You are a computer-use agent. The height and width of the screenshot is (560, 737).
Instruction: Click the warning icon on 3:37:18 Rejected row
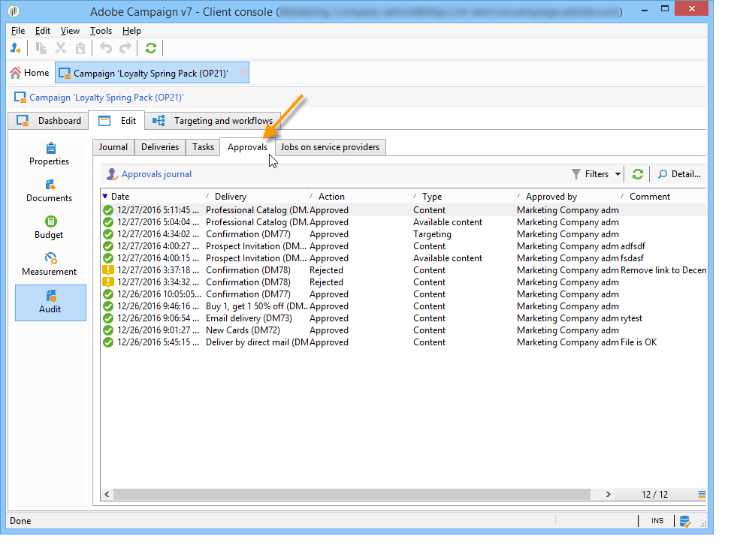coord(108,270)
